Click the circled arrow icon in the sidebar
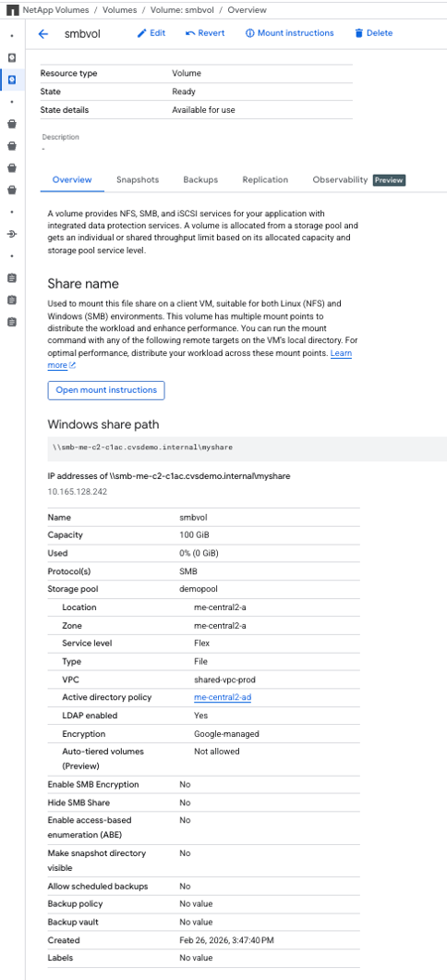447x980 pixels. (x=12, y=235)
